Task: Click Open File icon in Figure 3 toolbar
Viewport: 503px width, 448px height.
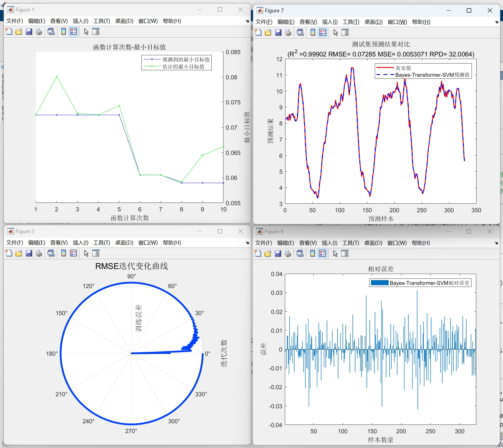Action: click(x=19, y=253)
